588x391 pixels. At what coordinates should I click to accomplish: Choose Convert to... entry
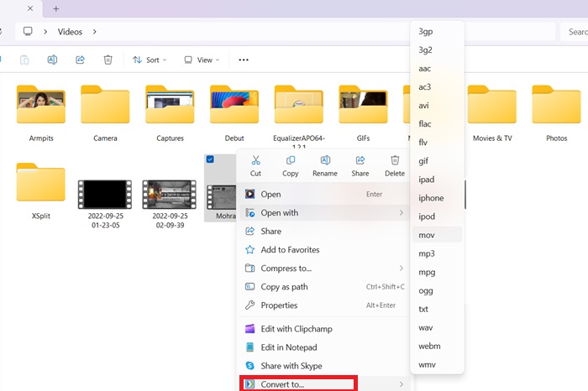[324, 384]
